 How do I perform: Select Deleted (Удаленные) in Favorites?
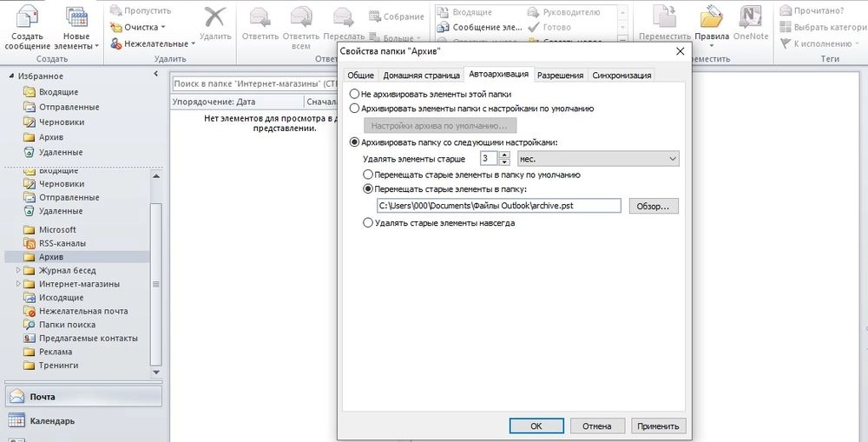click(x=61, y=152)
